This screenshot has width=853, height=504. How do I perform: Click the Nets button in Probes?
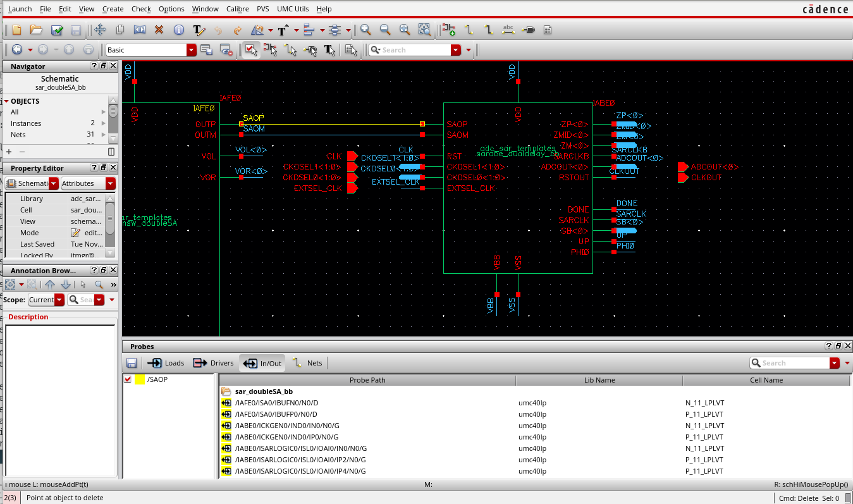[307, 363]
